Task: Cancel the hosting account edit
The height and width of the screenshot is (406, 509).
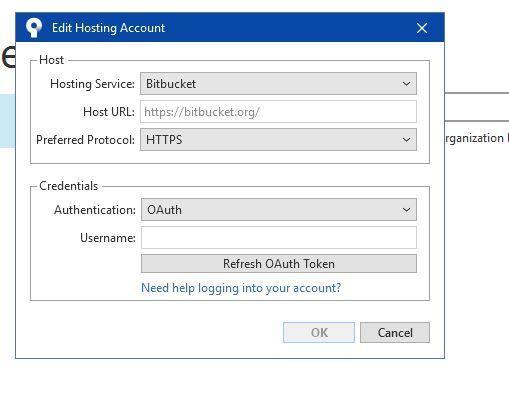Action: click(x=395, y=332)
